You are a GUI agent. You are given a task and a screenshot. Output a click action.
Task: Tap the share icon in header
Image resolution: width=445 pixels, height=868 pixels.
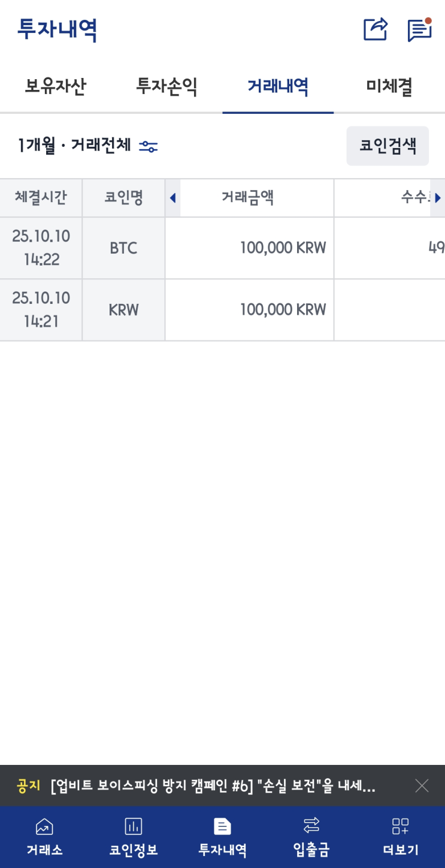[376, 29]
